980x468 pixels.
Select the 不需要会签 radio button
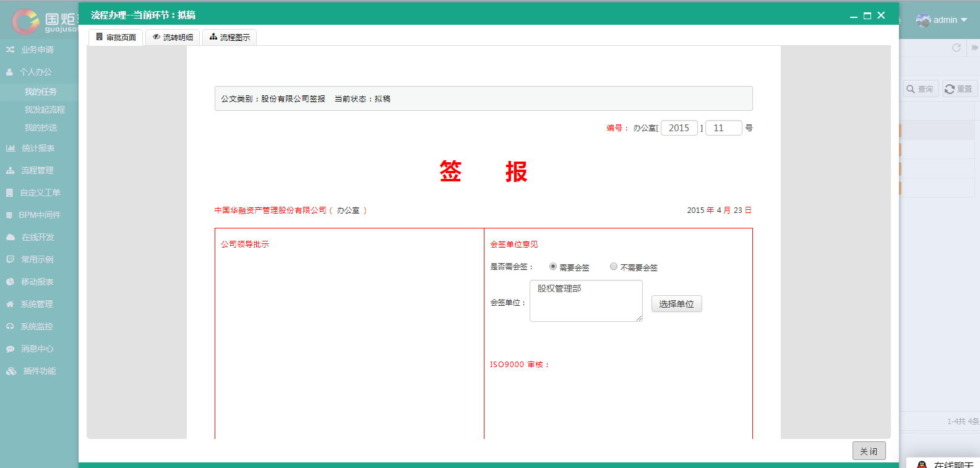point(614,266)
